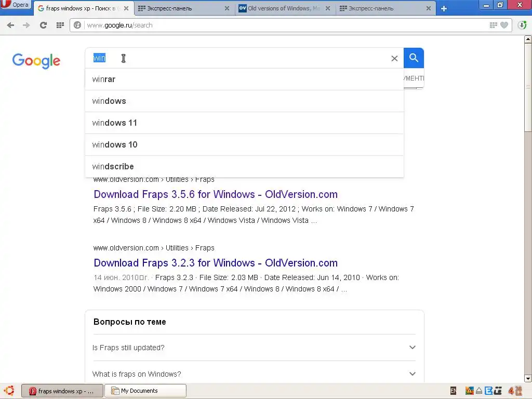Screen dimensions: 532x399
Task: Open the Speed Dial grid from toolbar
Action: tap(60, 25)
